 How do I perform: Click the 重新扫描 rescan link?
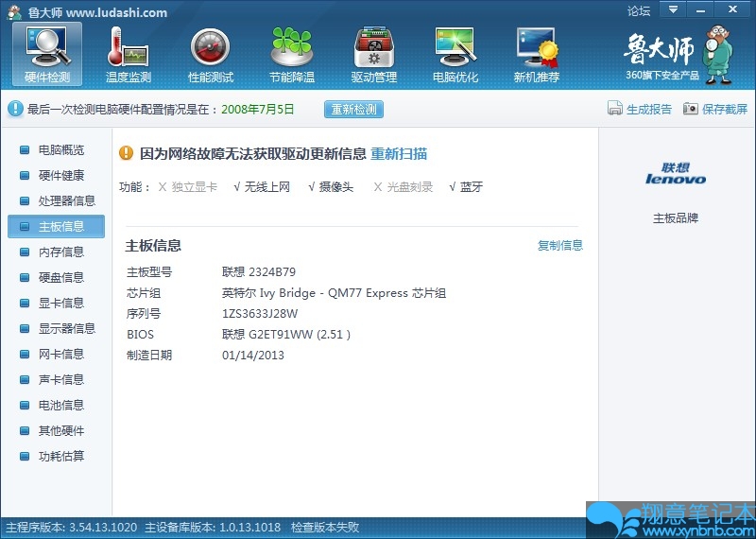(x=398, y=153)
